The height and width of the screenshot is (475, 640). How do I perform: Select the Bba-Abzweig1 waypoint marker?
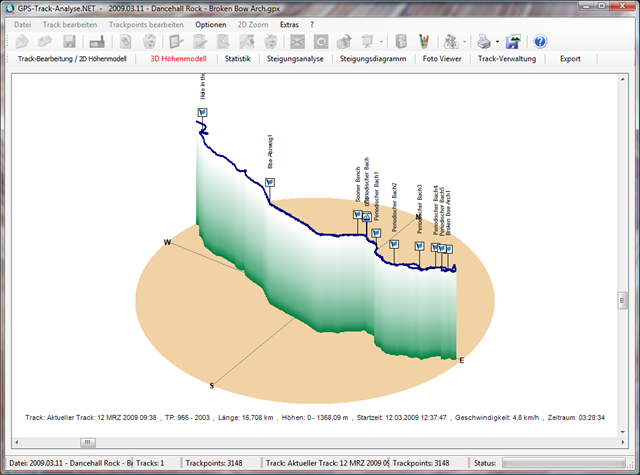coord(270,182)
